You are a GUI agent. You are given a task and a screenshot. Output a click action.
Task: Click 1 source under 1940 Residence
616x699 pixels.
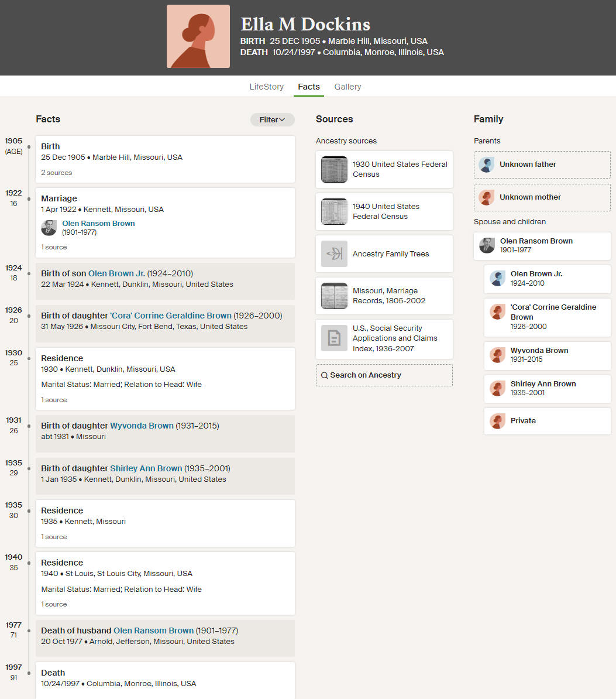54,604
